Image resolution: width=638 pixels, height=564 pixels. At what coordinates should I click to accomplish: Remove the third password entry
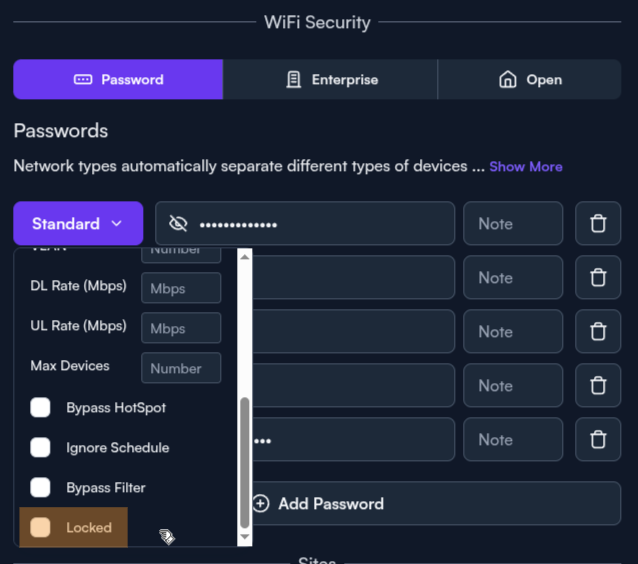(x=598, y=332)
